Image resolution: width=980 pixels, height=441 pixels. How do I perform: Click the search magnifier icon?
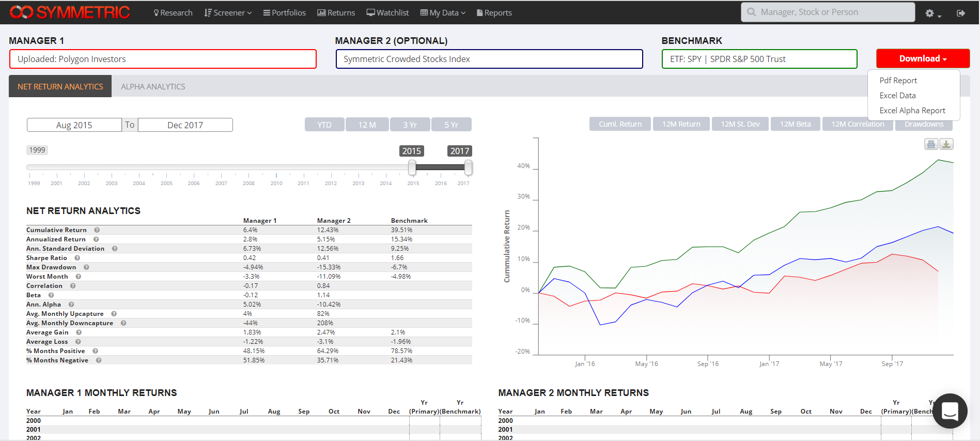(752, 12)
